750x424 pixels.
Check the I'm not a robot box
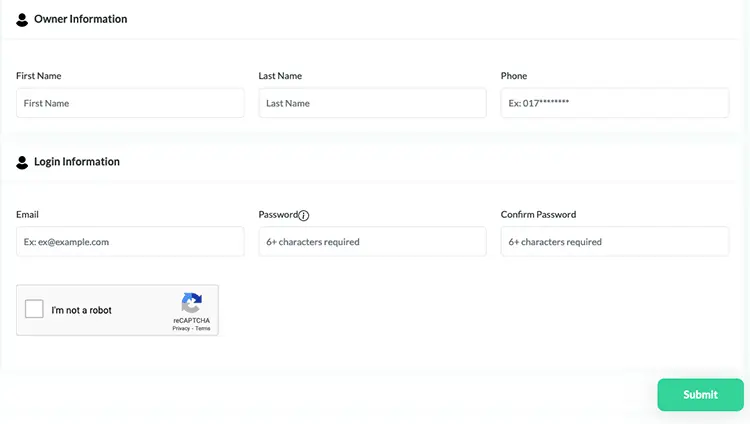pos(34,309)
